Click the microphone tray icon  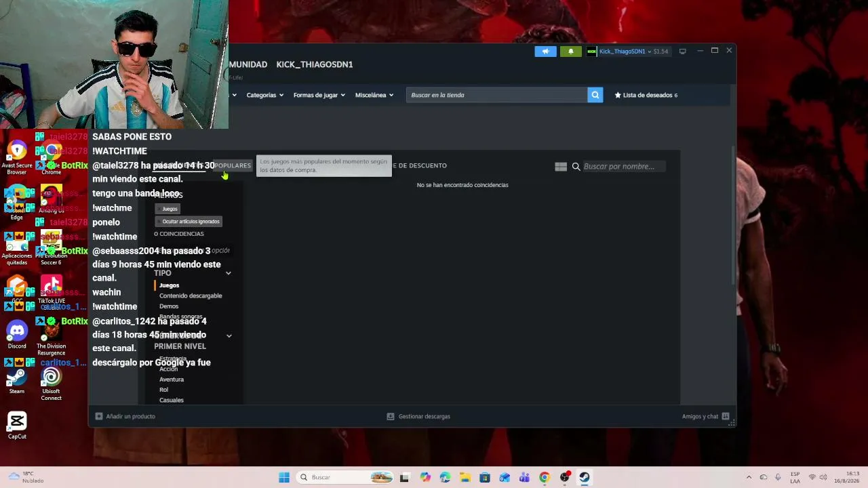tap(778, 477)
